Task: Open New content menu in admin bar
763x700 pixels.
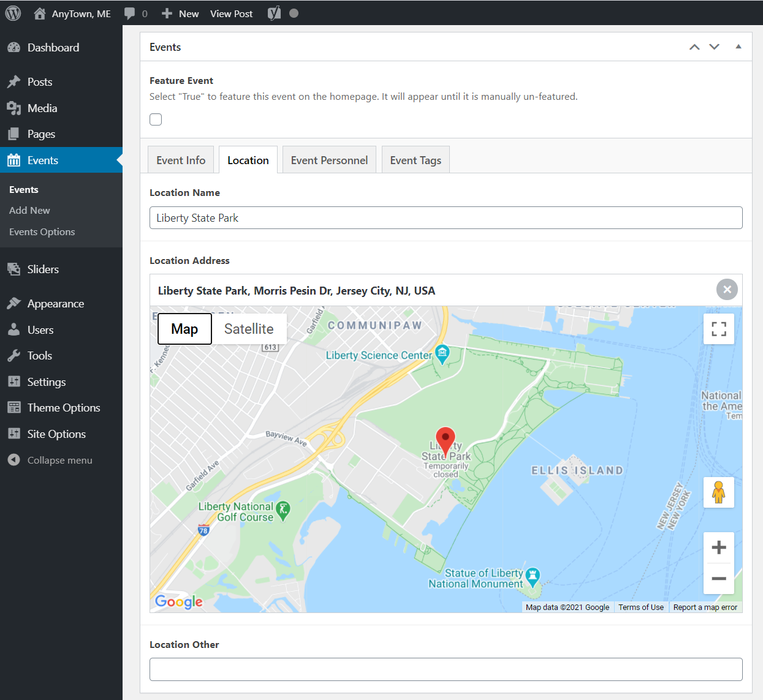Action: click(180, 13)
